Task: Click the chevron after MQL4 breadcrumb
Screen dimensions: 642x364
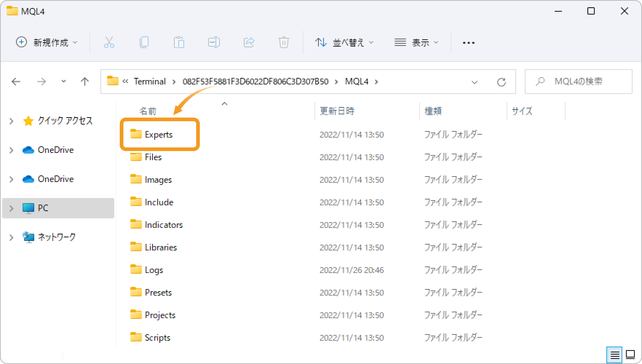Action: pyautogui.click(x=376, y=82)
